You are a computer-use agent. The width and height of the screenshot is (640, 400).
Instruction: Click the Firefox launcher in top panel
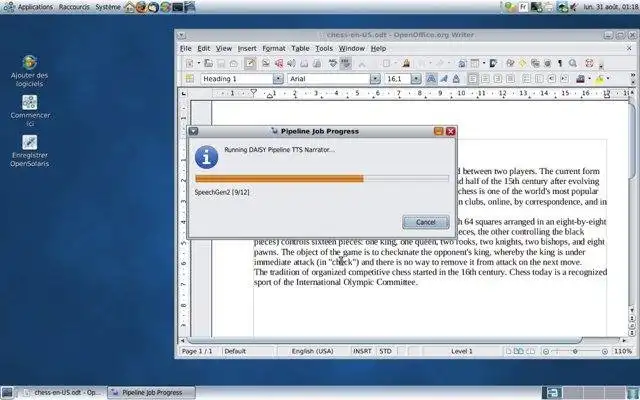pyautogui.click(x=141, y=7)
